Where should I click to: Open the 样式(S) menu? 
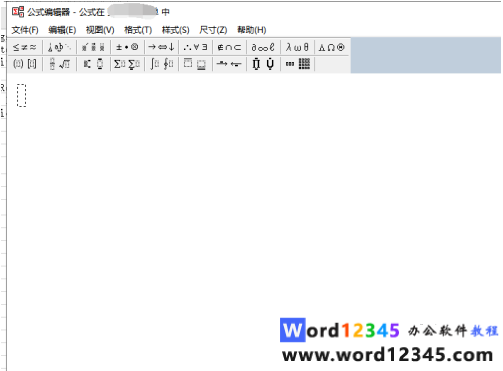(x=176, y=30)
